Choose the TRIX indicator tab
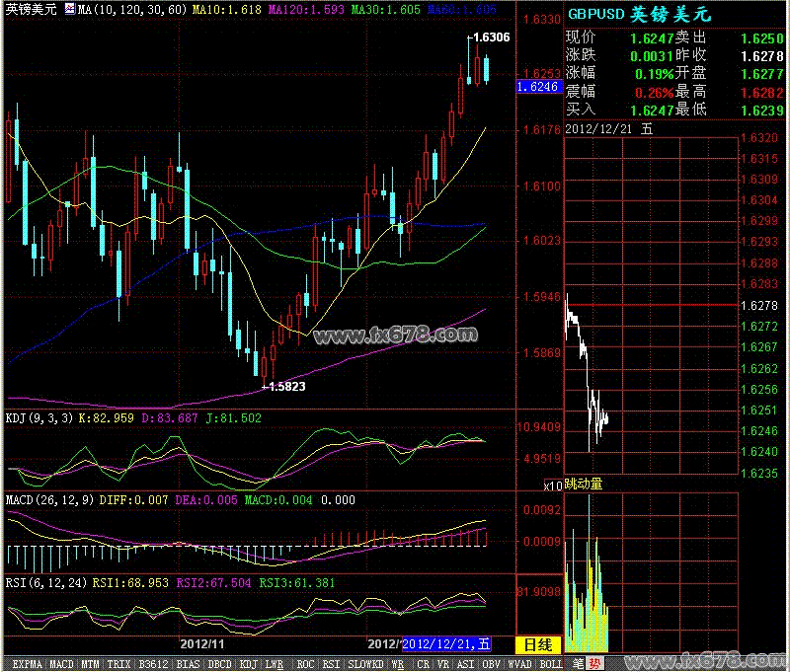 [118, 664]
